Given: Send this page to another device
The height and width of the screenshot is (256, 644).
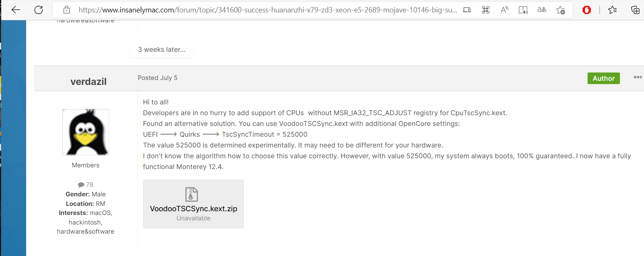Looking at the screenshot, I should pyautogui.click(x=467, y=10).
